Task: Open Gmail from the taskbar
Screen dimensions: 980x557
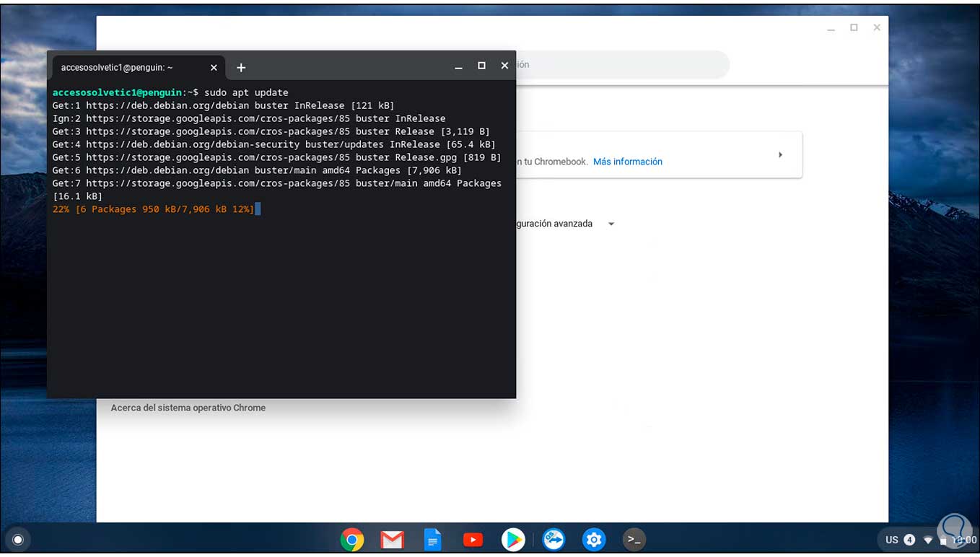Action: tap(392, 539)
